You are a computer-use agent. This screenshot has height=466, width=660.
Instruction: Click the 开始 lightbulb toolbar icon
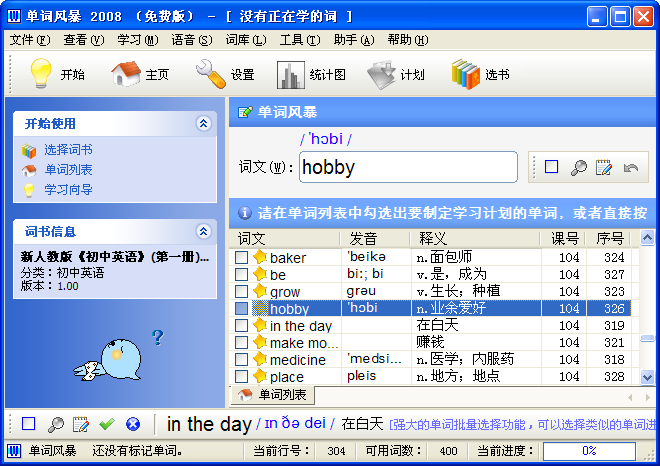[x=40, y=74]
